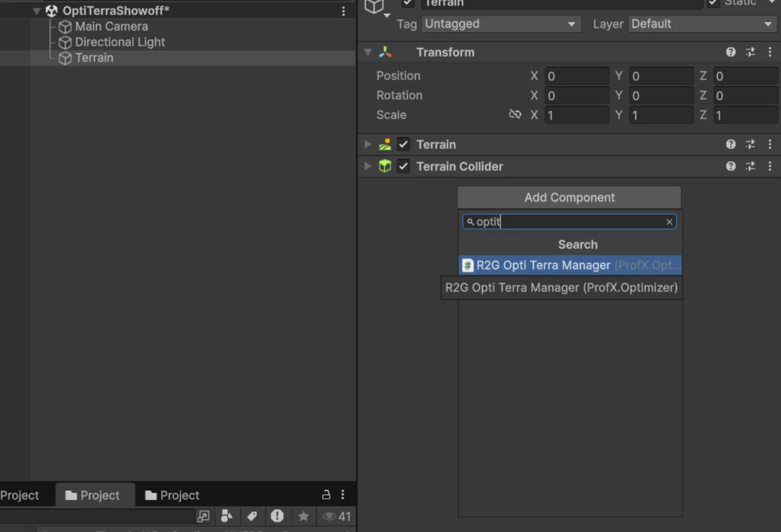Open the Tag dropdown showing Untagged
Viewport: 781px width, 532px height.
[501, 24]
